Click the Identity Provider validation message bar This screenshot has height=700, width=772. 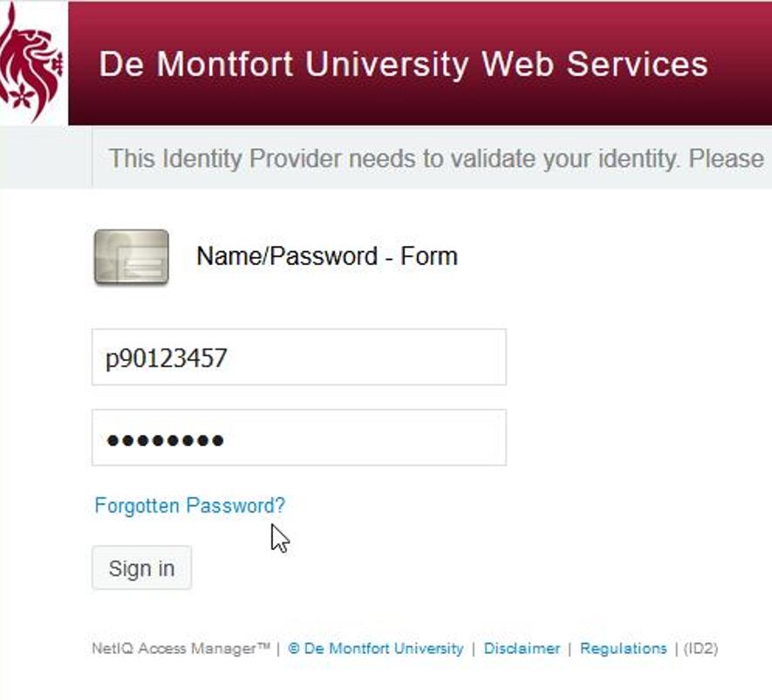(432, 159)
